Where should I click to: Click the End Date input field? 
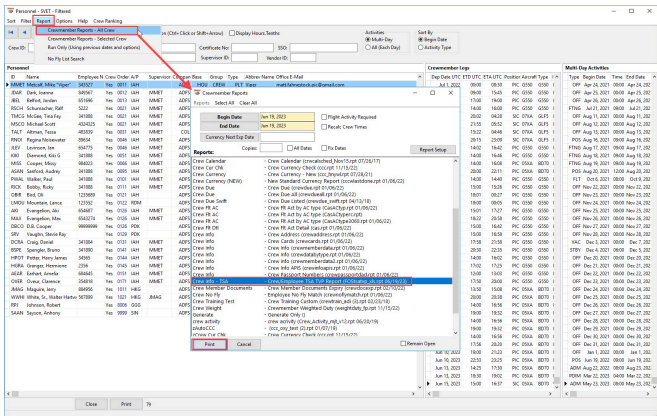pyautogui.click(x=287, y=126)
